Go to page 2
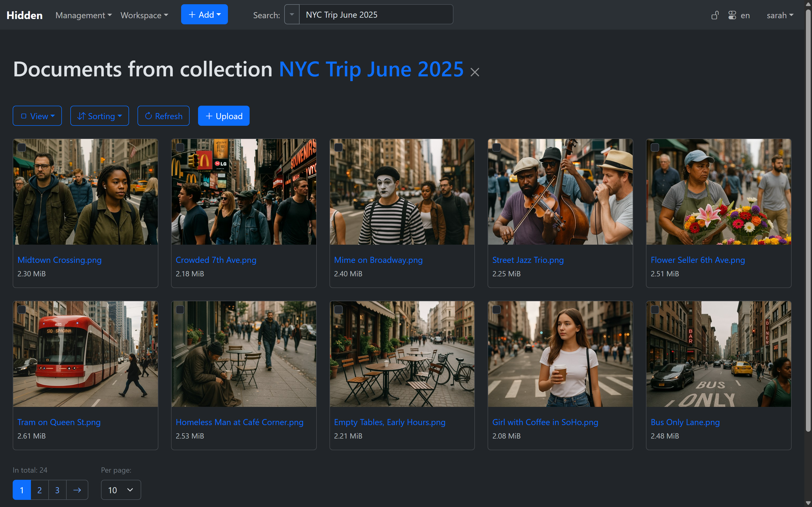Screen dimensions: 812x507 tap(40, 490)
